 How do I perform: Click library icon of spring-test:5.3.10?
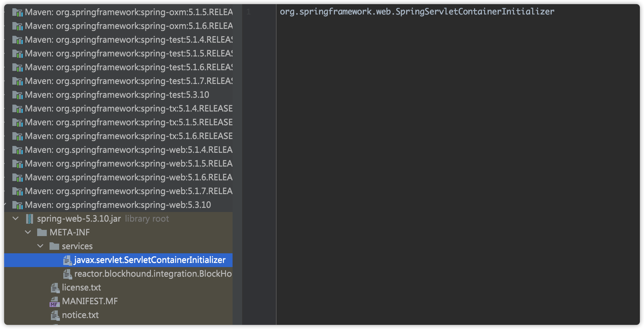(18, 95)
